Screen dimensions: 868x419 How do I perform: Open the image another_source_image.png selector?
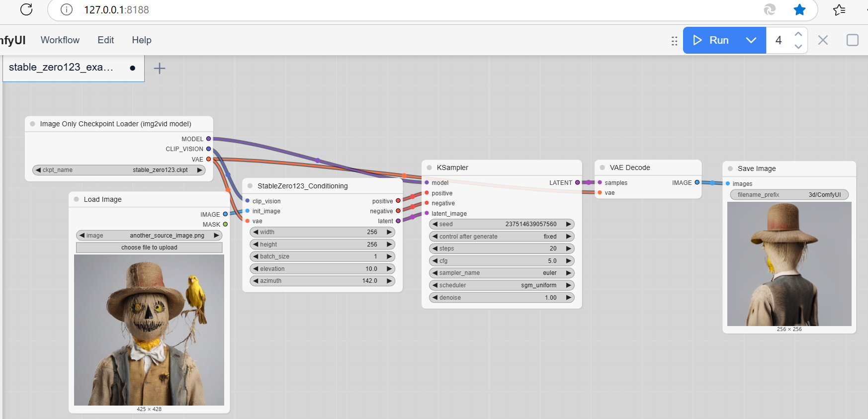[149, 236]
